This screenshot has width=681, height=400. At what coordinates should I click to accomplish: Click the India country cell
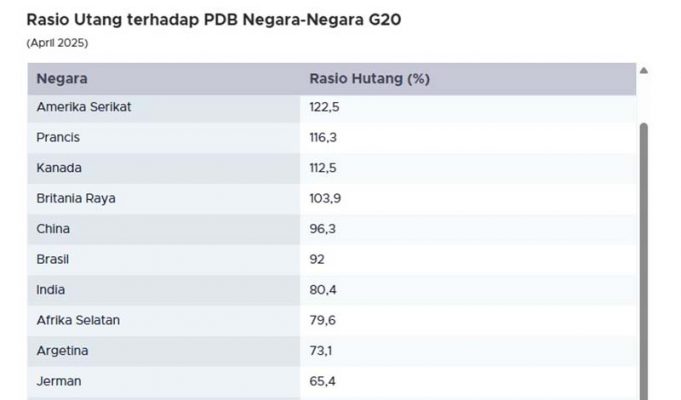(x=52, y=290)
